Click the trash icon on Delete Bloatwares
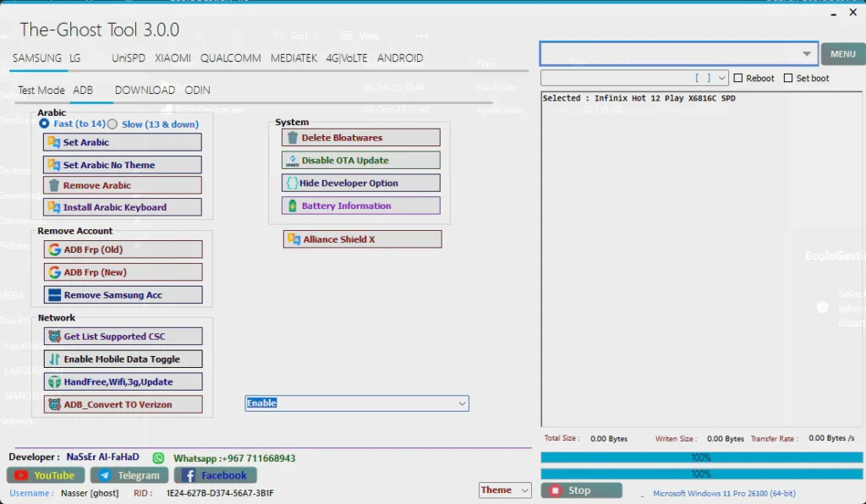 293,138
